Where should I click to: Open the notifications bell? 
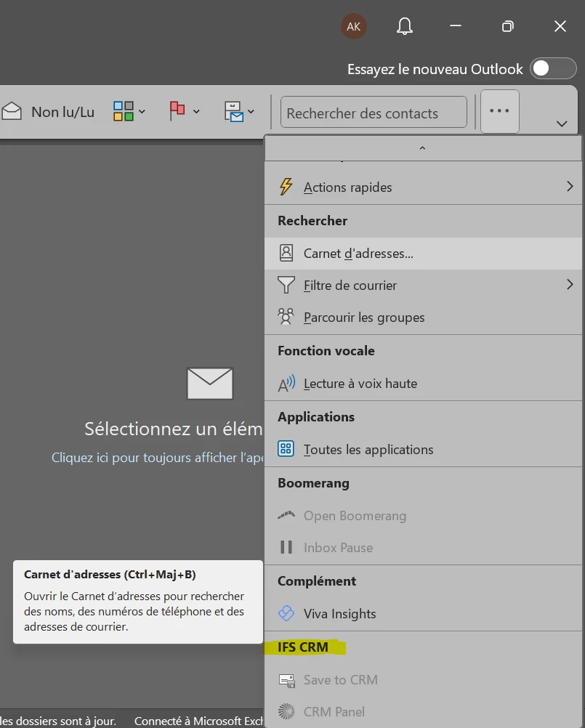pos(404,26)
